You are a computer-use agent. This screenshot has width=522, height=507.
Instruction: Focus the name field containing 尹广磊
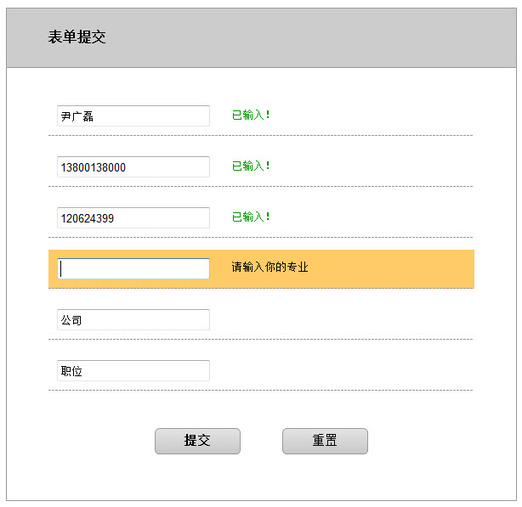point(133,116)
